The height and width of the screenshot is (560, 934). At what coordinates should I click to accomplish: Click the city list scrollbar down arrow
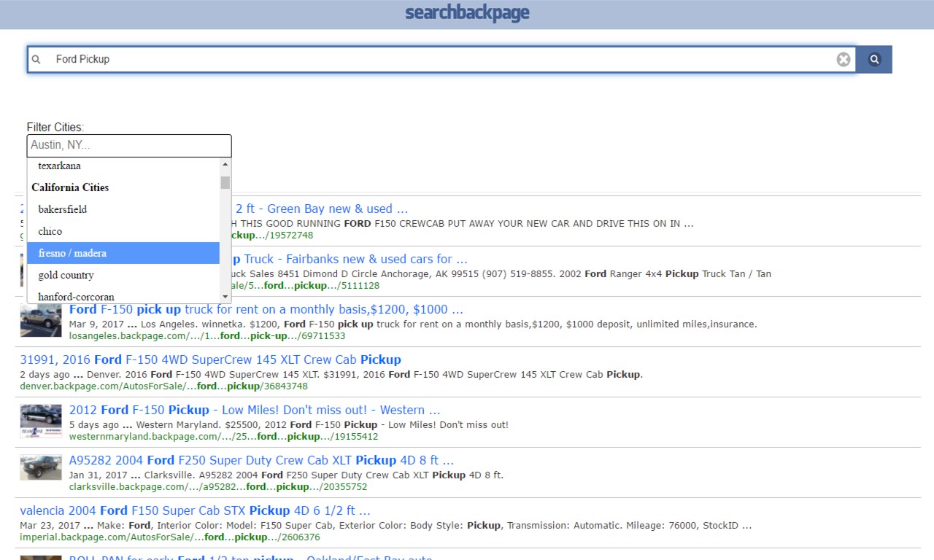[225, 297]
